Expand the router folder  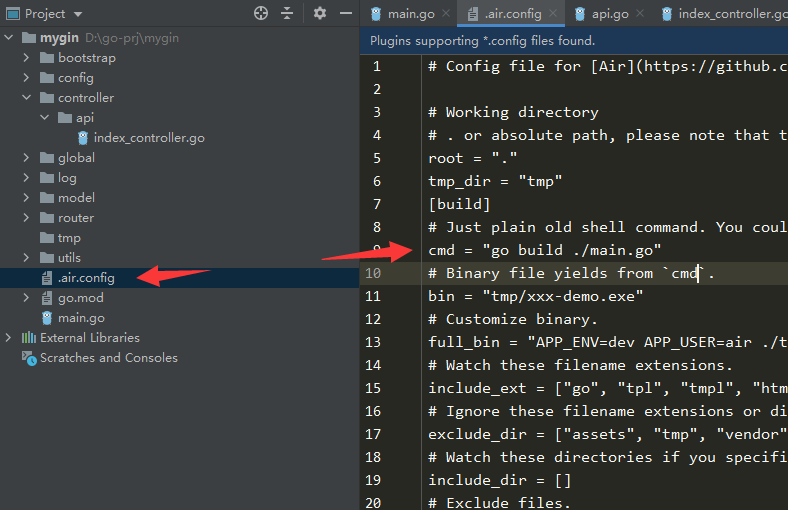pyautogui.click(x=26, y=218)
